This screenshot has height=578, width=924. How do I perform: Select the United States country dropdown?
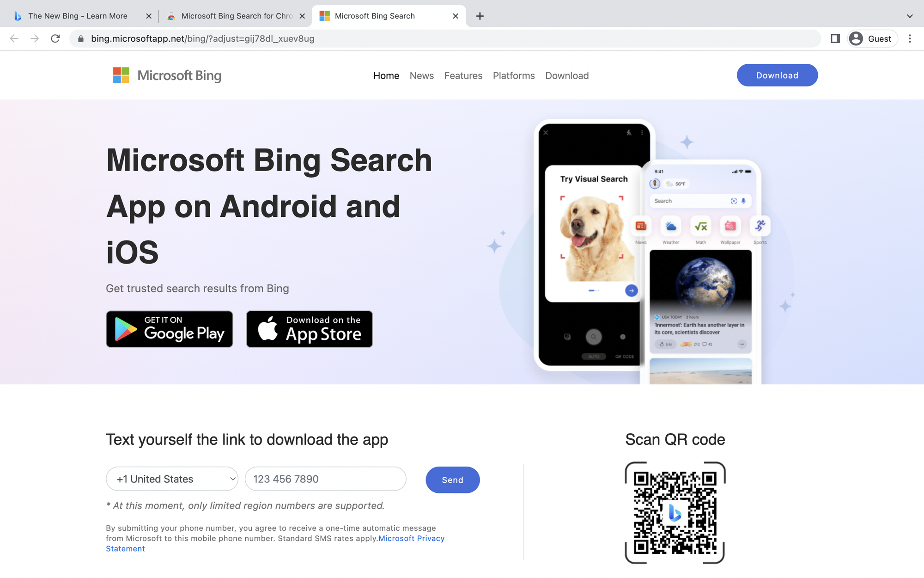[171, 479]
